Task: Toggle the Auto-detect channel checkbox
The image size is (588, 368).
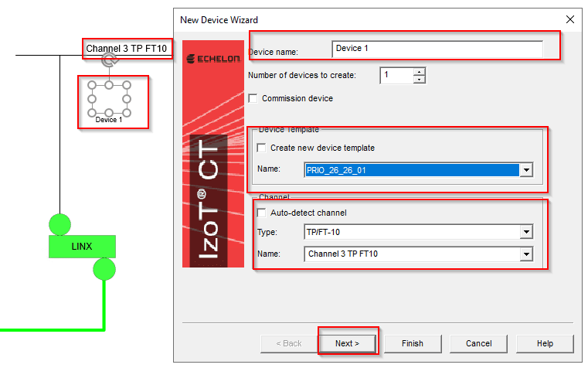Action: coord(262,213)
